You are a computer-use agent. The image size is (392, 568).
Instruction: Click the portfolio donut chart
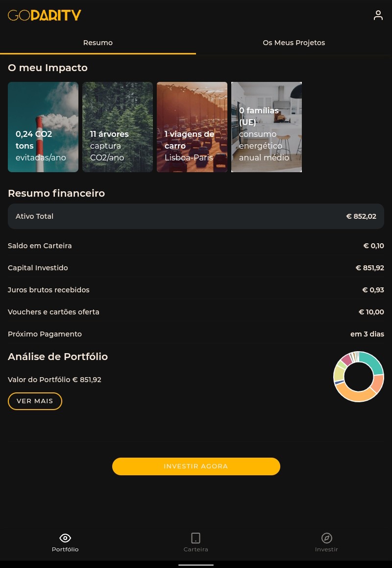pyautogui.click(x=359, y=377)
